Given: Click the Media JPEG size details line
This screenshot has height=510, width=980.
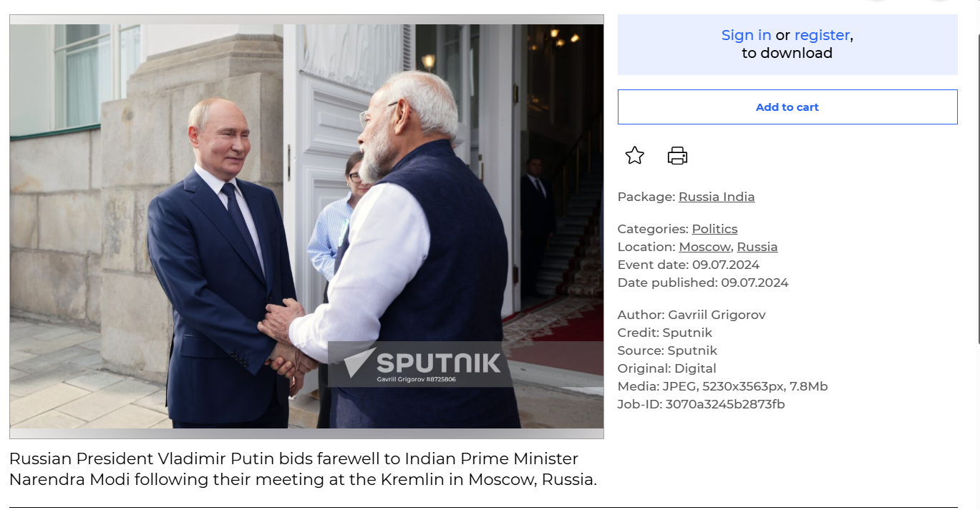Looking at the screenshot, I should coord(722,386).
